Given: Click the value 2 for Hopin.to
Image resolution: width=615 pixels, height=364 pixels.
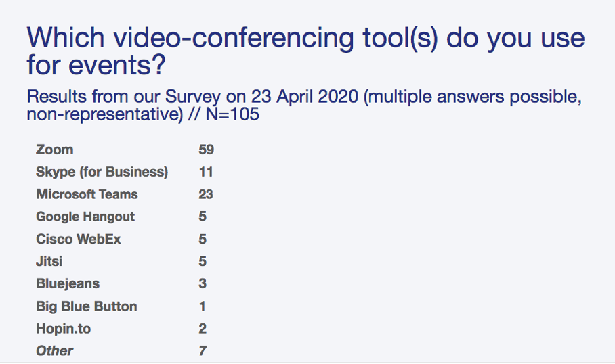Looking at the screenshot, I should coord(203,329).
